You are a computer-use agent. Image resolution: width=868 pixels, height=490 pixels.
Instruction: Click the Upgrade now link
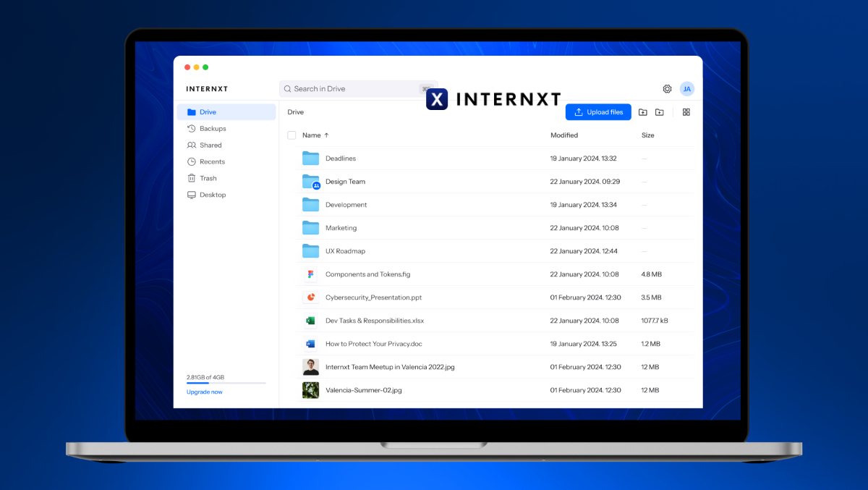pyautogui.click(x=205, y=392)
